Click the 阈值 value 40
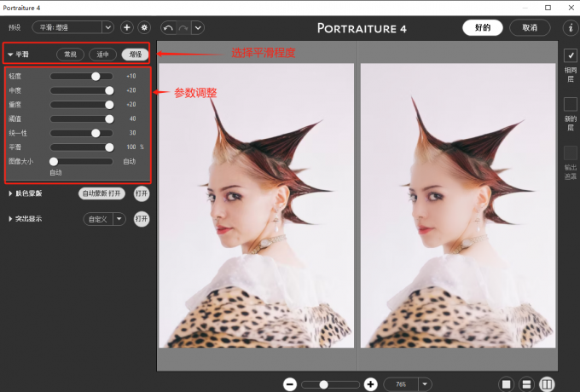This screenshot has height=392, width=580. click(133, 118)
